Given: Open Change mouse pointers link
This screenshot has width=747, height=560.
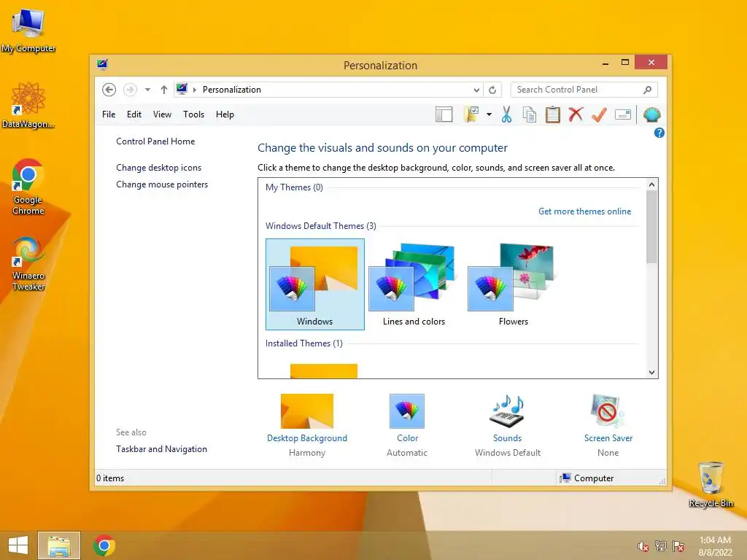Looking at the screenshot, I should [162, 184].
